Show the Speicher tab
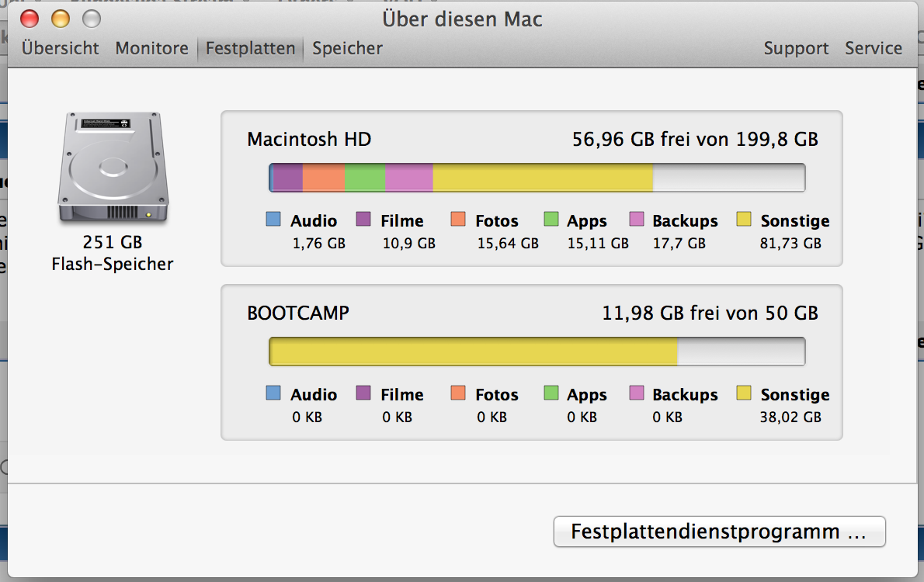Screen dimensions: 924x582 (347, 48)
